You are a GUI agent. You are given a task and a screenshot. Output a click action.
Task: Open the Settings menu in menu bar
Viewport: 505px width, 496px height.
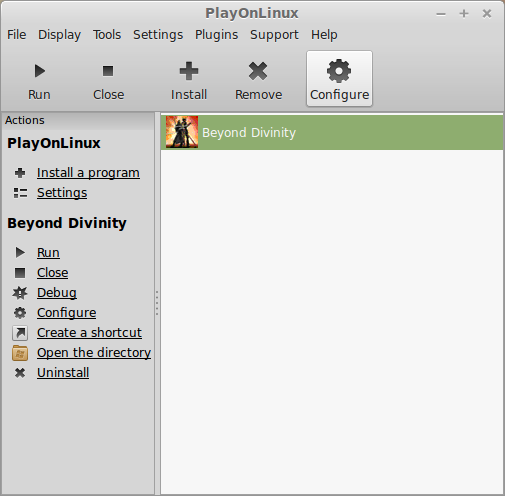[158, 35]
